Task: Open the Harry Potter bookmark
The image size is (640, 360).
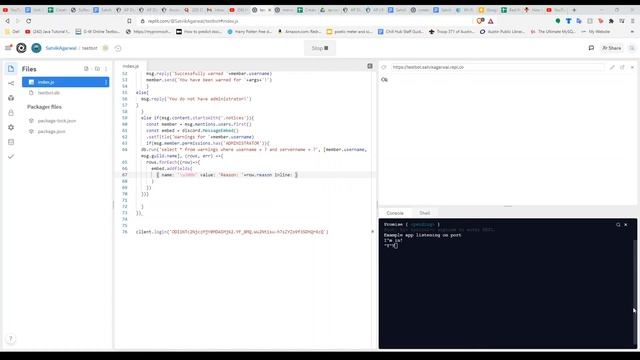Action: 249,31
